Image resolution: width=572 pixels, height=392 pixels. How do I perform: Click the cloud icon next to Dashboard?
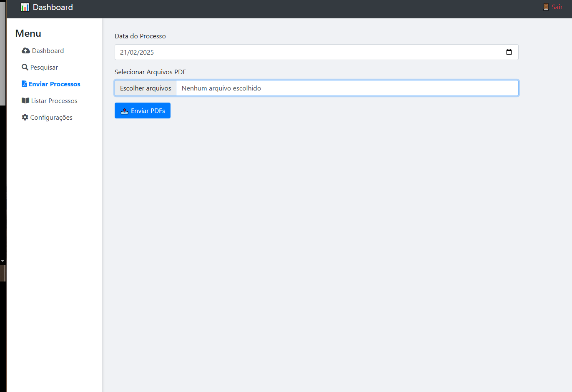pos(25,50)
